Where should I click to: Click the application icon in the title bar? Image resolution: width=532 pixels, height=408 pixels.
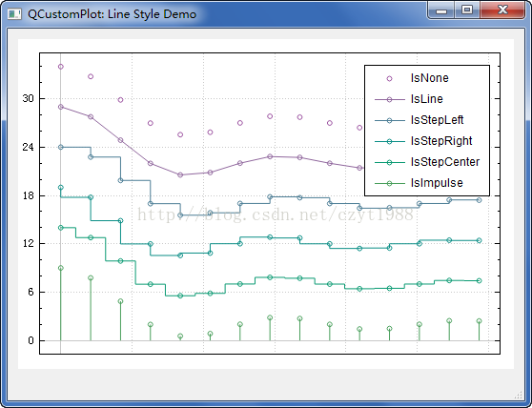(14, 14)
